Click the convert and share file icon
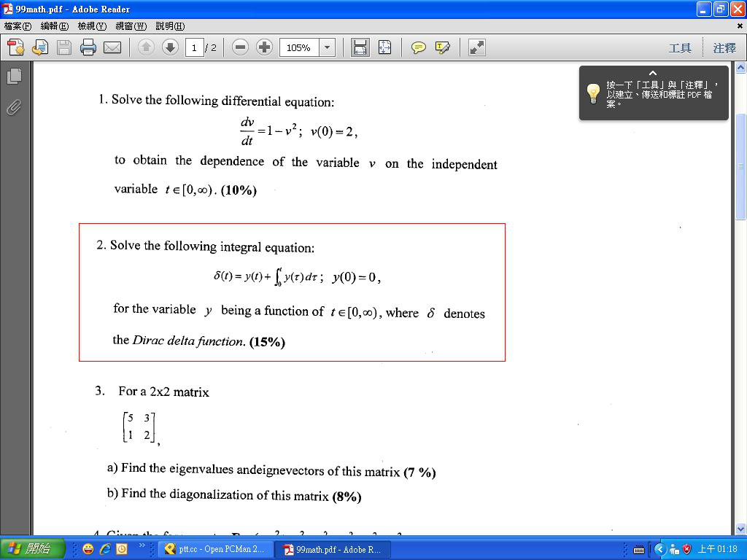Image resolution: width=747 pixels, height=560 pixels. 40,47
